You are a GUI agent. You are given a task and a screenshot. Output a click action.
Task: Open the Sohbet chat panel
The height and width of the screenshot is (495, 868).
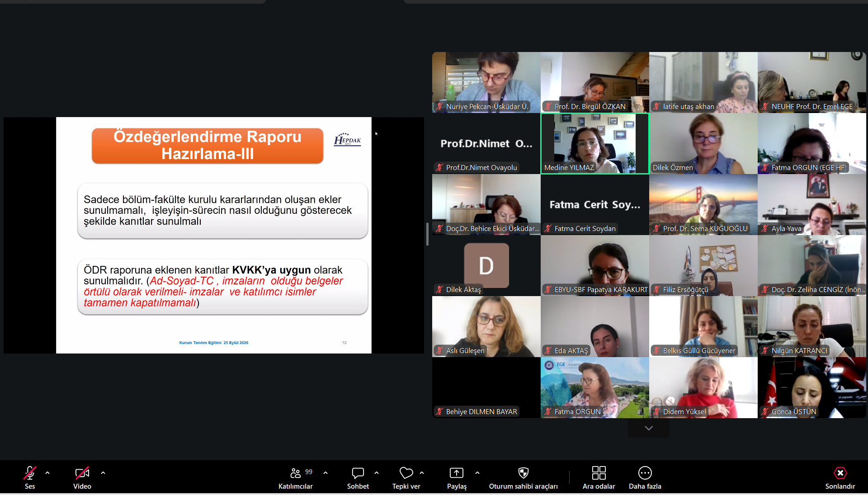358,477
